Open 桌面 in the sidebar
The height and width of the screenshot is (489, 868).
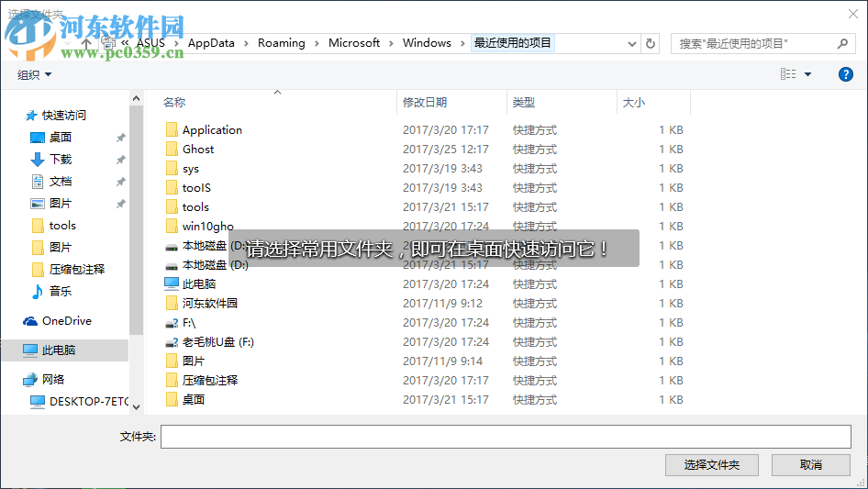(51, 138)
